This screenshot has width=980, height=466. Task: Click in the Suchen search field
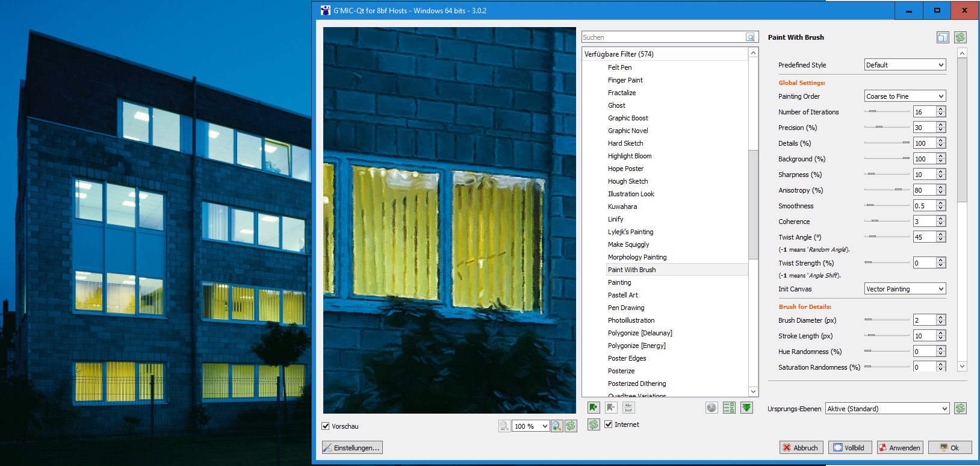click(x=662, y=37)
